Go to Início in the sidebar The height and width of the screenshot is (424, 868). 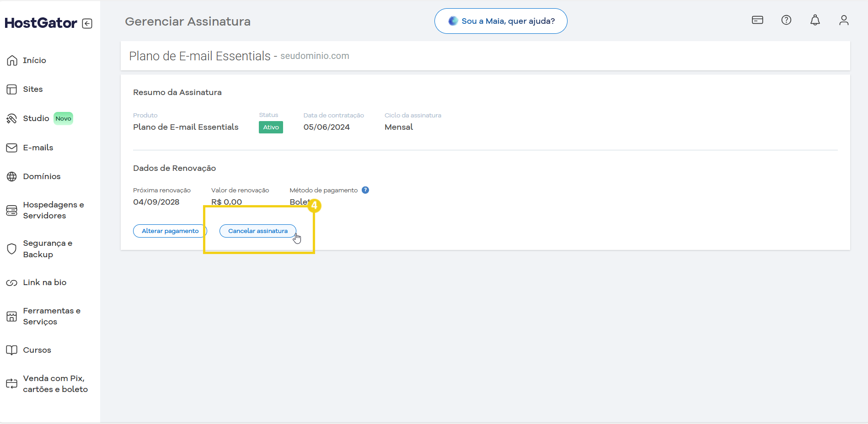tap(34, 60)
